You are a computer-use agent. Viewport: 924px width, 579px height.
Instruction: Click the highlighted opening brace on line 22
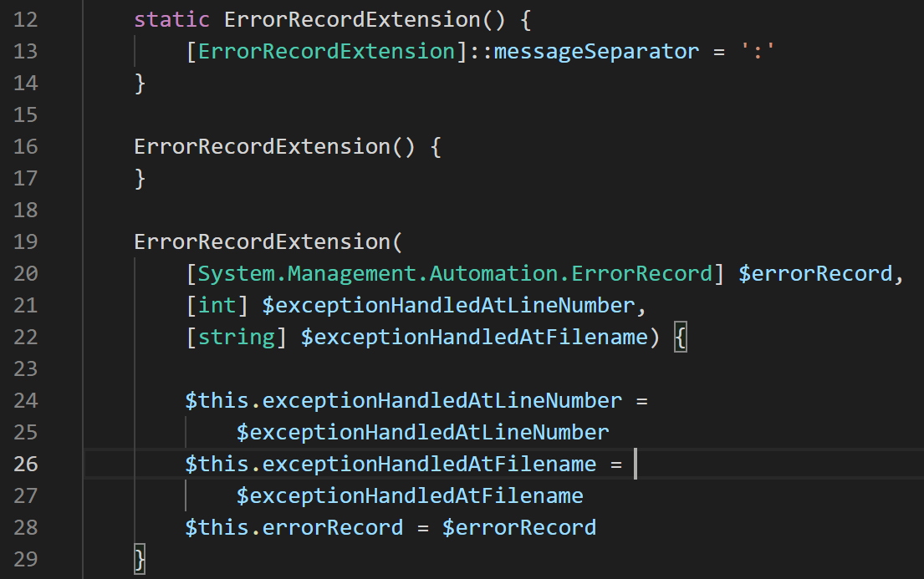tap(680, 338)
